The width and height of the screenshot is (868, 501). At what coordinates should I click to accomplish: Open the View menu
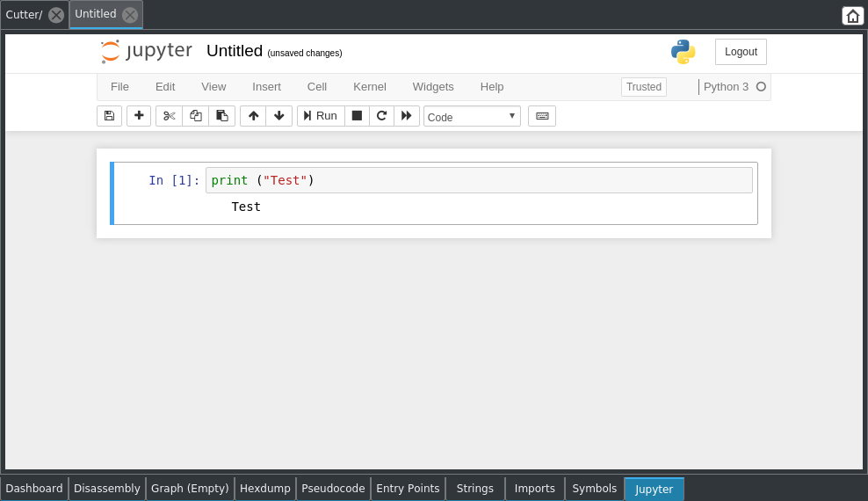click(x=213, y=87)
